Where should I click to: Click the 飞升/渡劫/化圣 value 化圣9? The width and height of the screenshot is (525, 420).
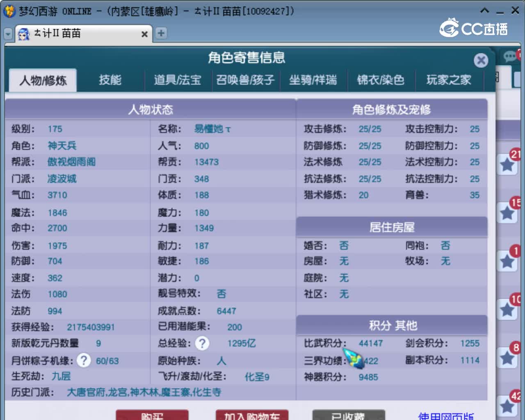[257, 377]
